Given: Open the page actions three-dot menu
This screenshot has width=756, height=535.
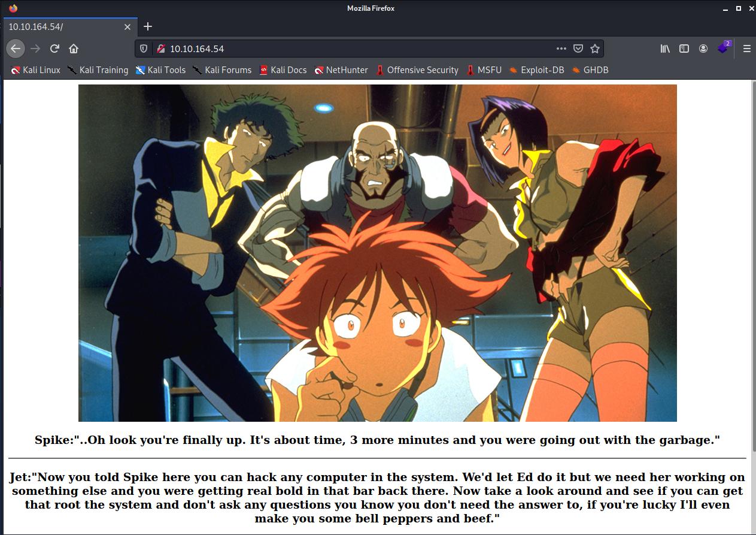Looking at the screenshot, I should click(561, 49).
